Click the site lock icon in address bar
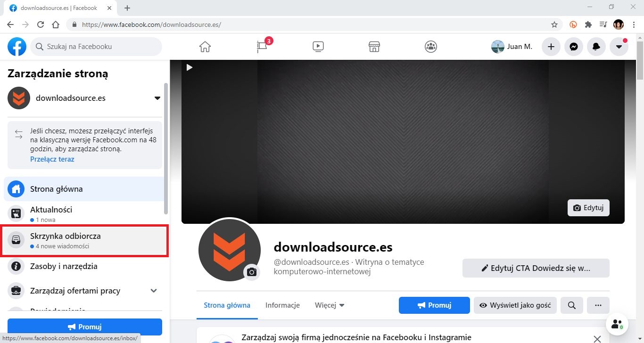 pos(74,24)
